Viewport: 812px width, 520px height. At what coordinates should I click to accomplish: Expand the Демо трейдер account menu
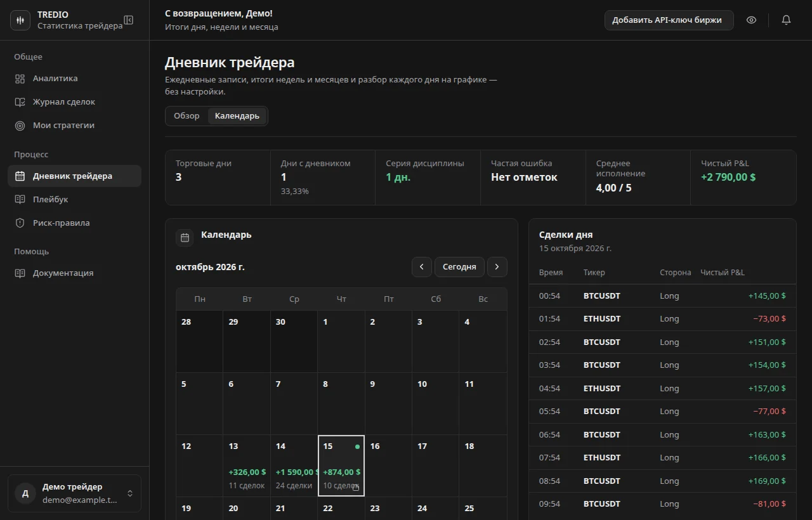coord(74,493)
